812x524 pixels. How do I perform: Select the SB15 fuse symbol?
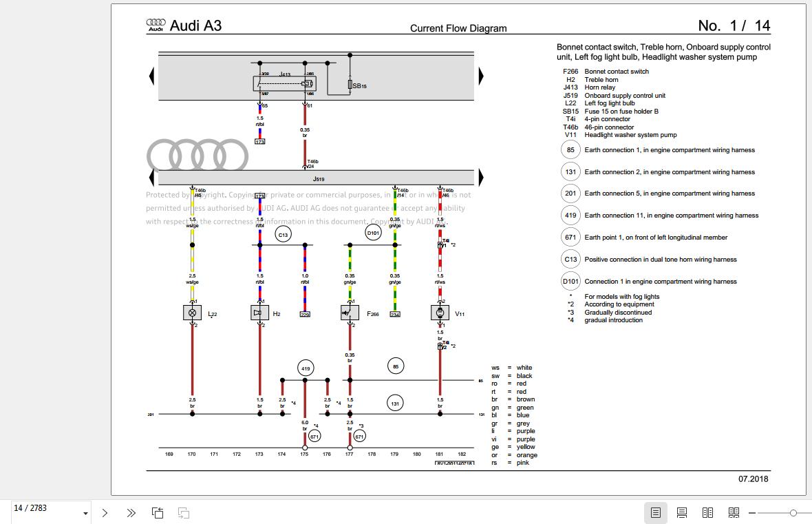(350, 85)
